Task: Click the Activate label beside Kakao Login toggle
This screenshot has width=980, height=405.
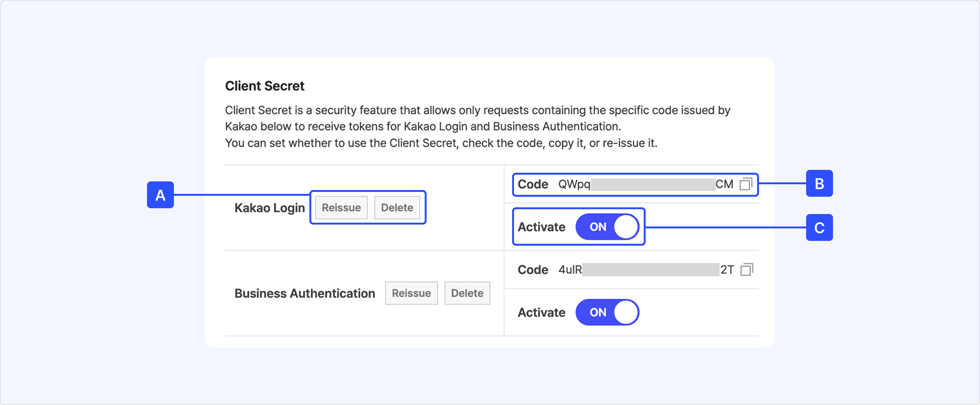Action: tap(541, 227)
